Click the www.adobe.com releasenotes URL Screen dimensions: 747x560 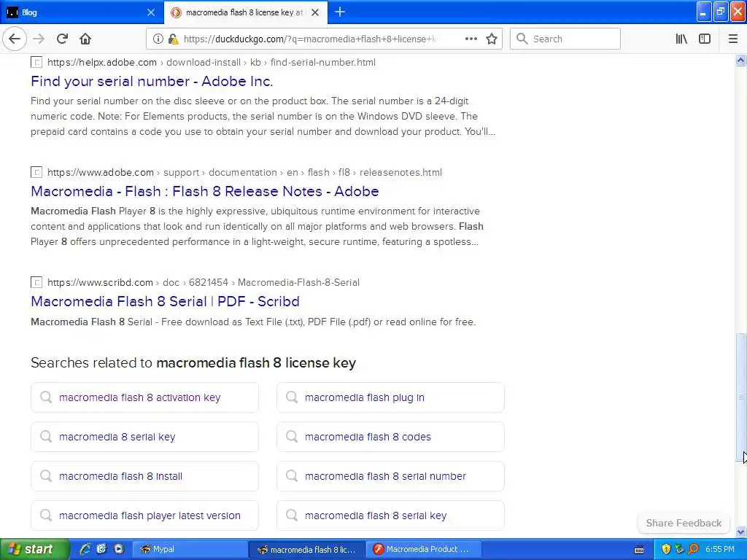tap(244, 172)
